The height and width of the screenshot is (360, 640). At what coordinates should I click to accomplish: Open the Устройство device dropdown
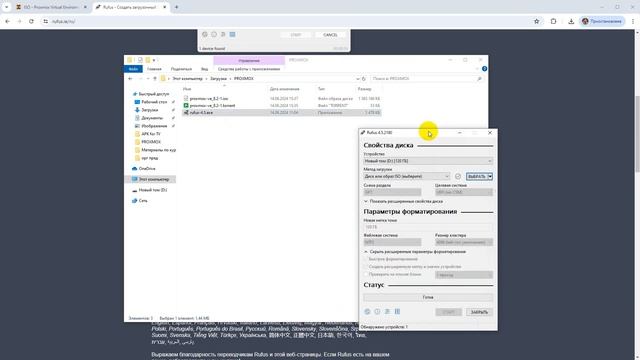click(x=428, y=161)
